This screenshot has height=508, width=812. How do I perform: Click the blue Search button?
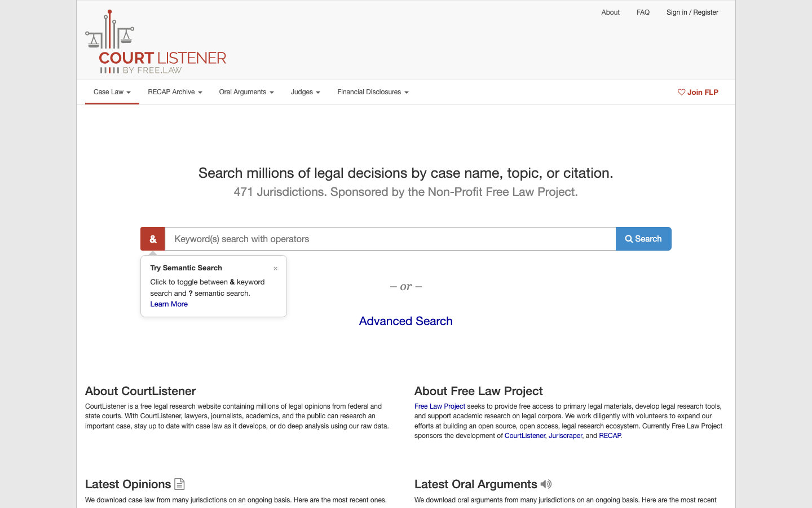click(643, 239)
